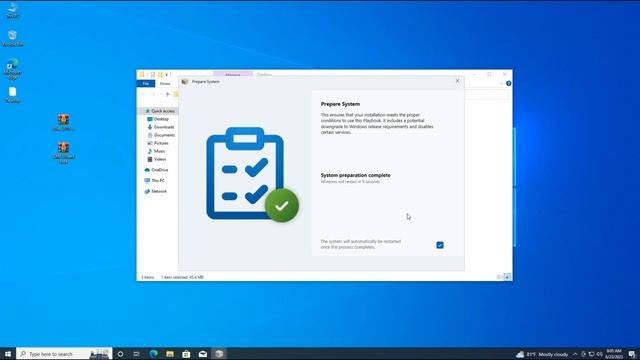Open the File tab in File Explorer
Image resolution: width=640 pixels, height=360 pixels.
coord(146,83)
